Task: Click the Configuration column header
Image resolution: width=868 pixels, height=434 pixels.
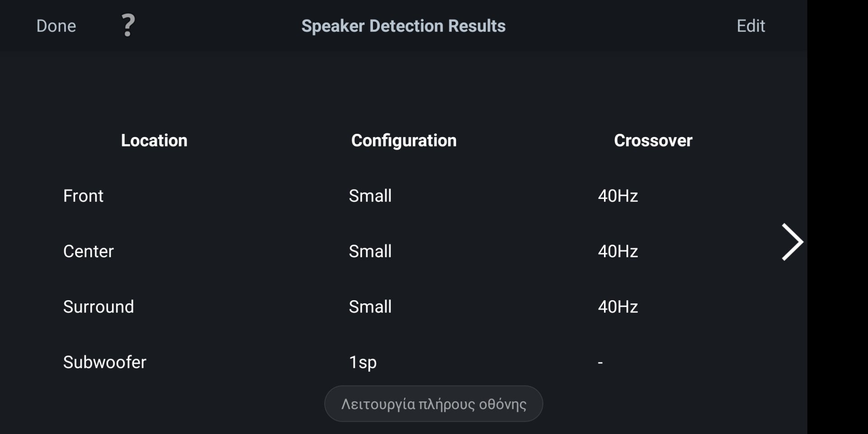Action: point(404,141)
